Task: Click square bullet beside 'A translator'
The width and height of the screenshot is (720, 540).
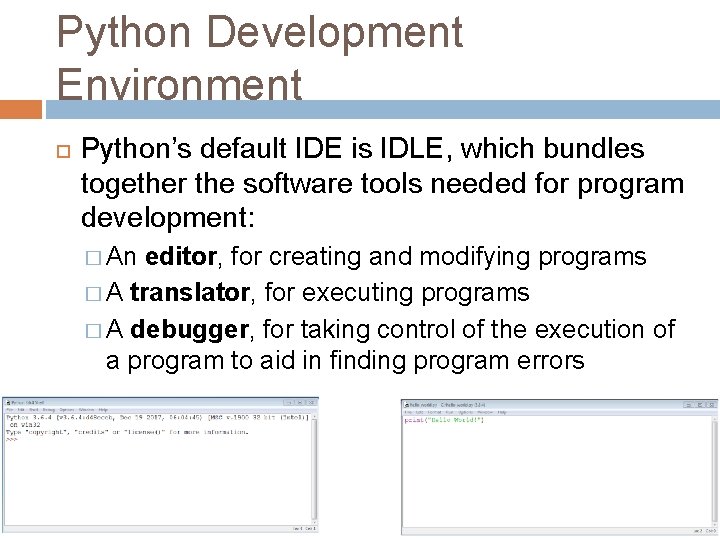Action: (x=93, y=294)
